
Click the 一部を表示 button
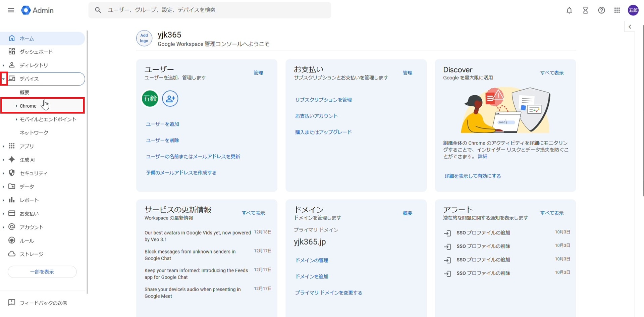point(42,272)
